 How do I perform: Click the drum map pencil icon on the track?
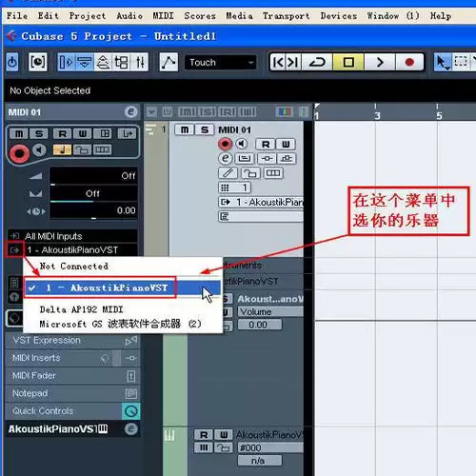(228, 173)
